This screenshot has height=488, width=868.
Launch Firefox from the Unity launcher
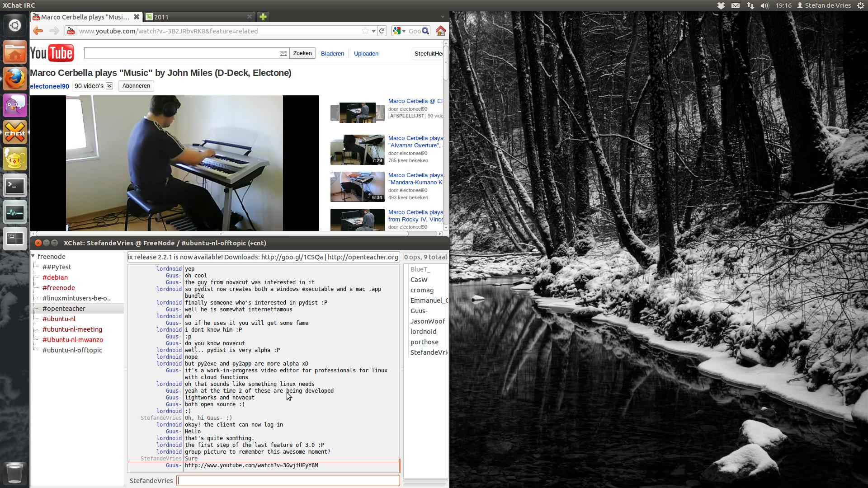point(14,79)
